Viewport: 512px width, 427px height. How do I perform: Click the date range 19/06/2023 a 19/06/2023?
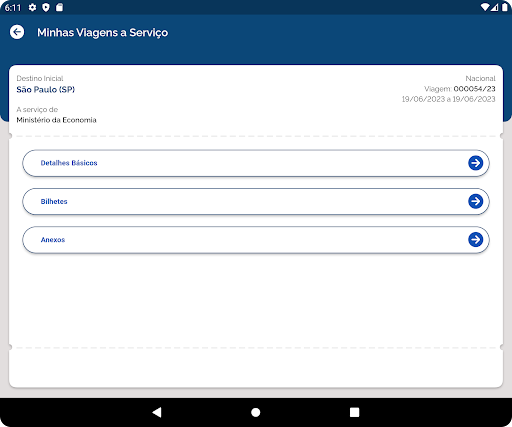coord(448,99)
